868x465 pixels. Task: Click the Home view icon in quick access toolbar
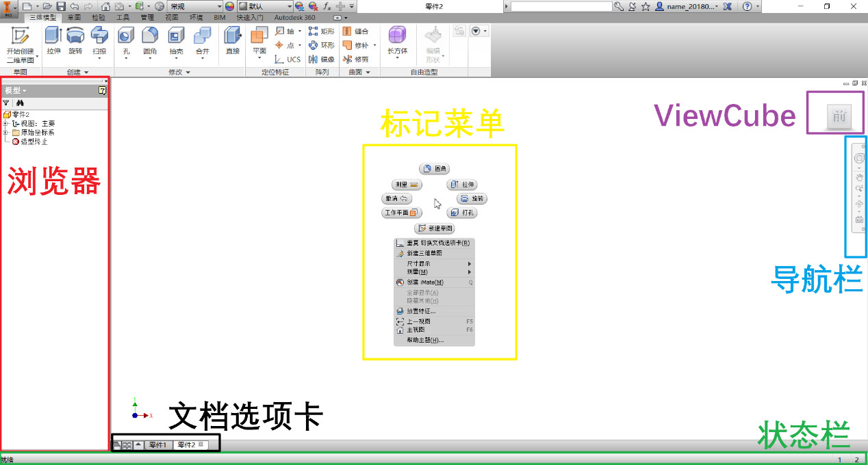[x=105, y=6]
